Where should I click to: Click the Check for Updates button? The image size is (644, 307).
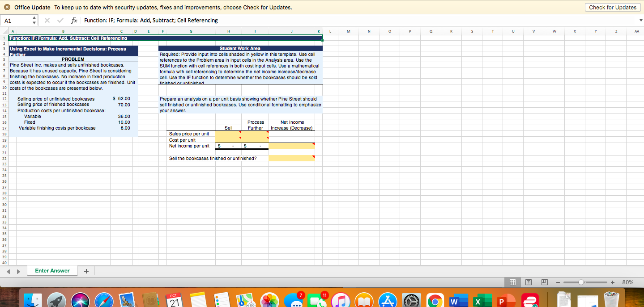click(x=612, y=7)
